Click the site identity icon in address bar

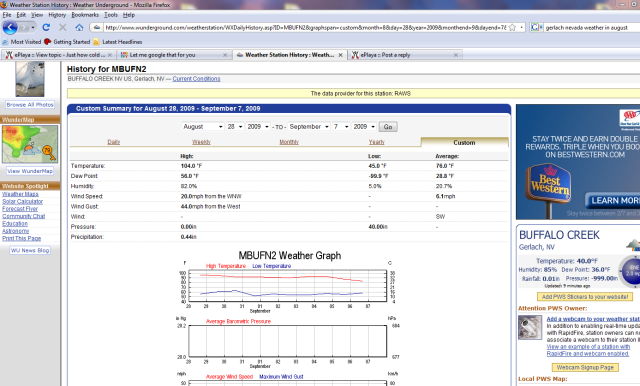pyautogui.click(x=96, y=27)
